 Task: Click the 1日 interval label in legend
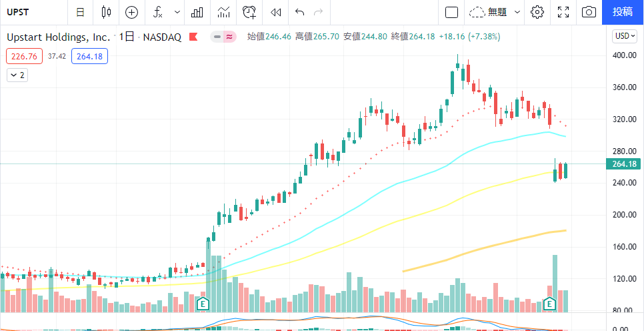tap(127, 37)
